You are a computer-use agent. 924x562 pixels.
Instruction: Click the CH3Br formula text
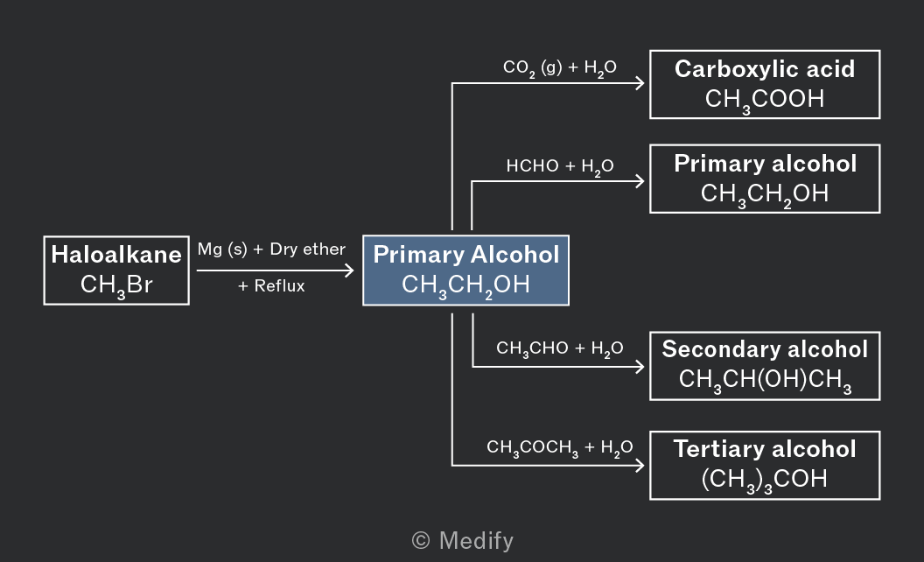coord(116,285)
